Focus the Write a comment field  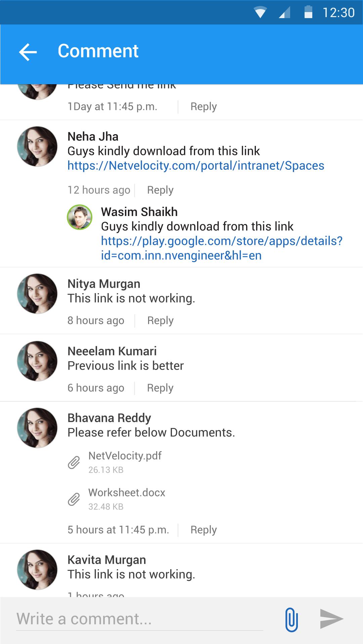139,619
